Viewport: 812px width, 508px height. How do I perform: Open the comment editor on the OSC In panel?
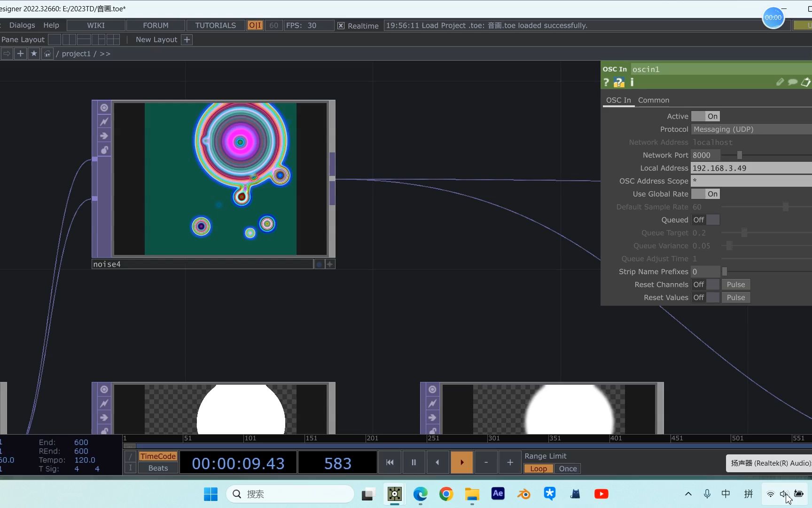[x=792, y=82]
